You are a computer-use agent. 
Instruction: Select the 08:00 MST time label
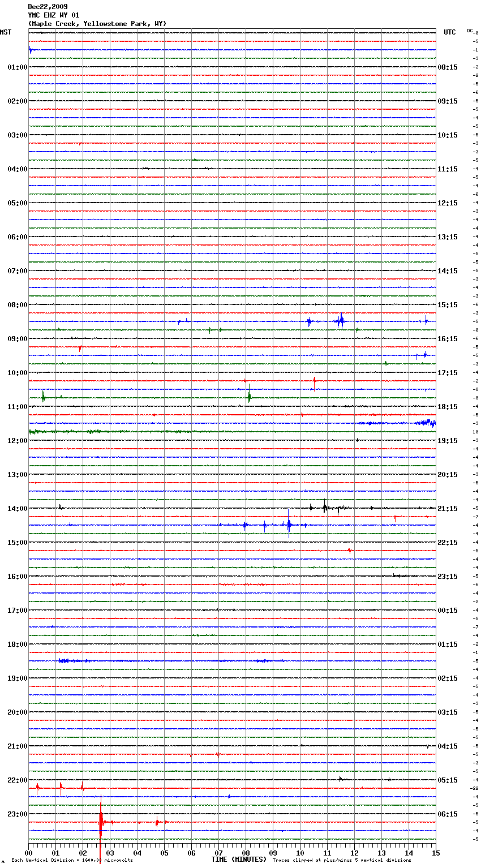pos(18,305)
